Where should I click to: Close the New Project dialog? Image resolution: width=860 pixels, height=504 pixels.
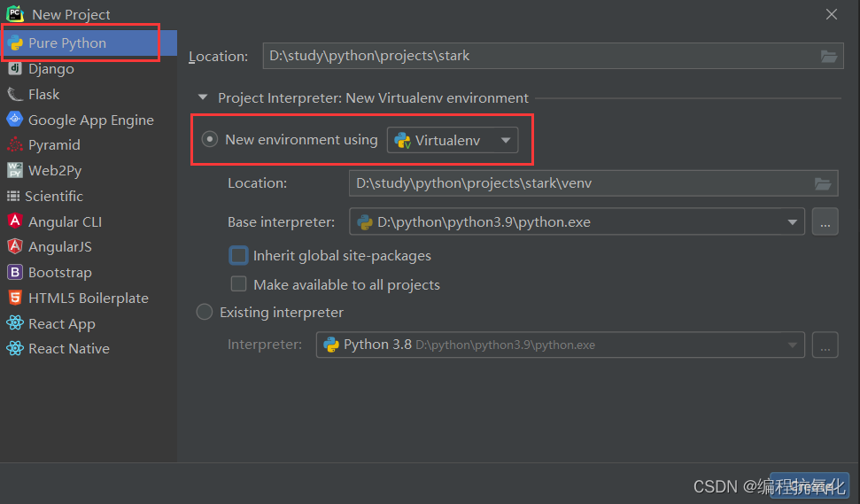point(832,14)
